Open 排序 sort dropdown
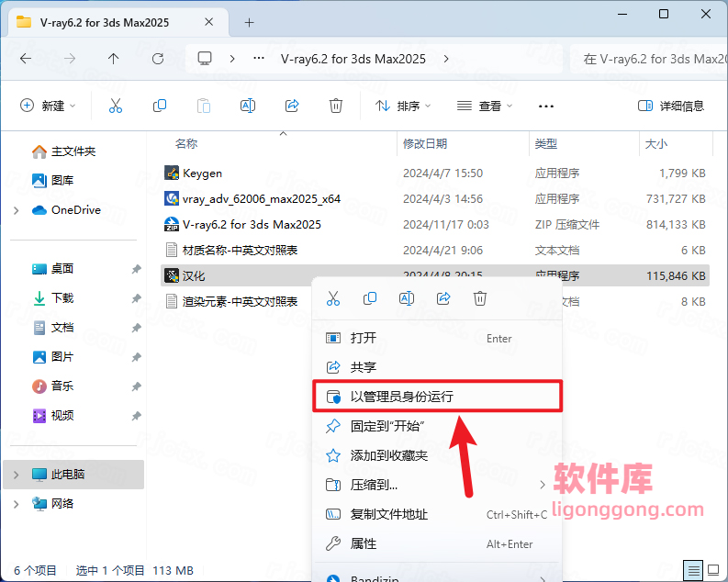Screen dimensions: 728x582 [403, 106]
